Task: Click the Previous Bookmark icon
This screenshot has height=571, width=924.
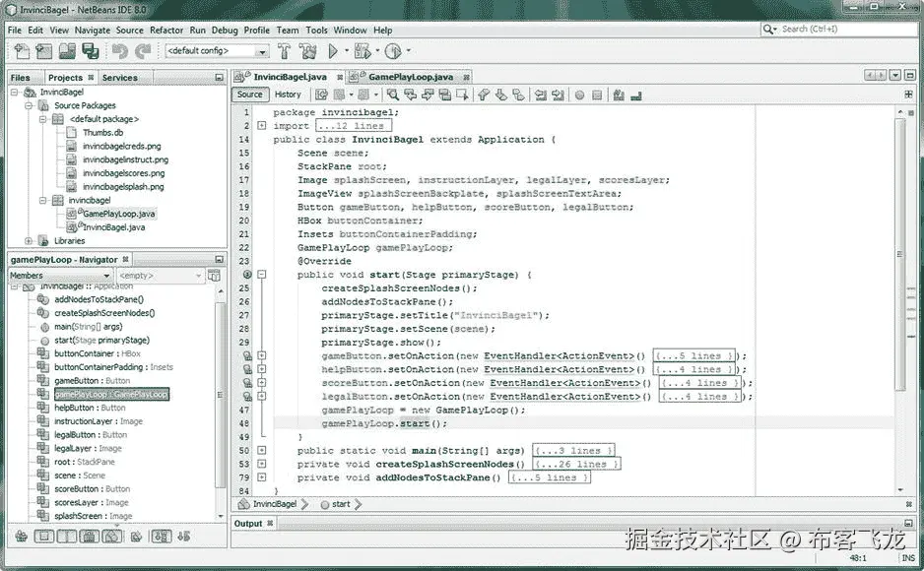Action: (484, 95)
